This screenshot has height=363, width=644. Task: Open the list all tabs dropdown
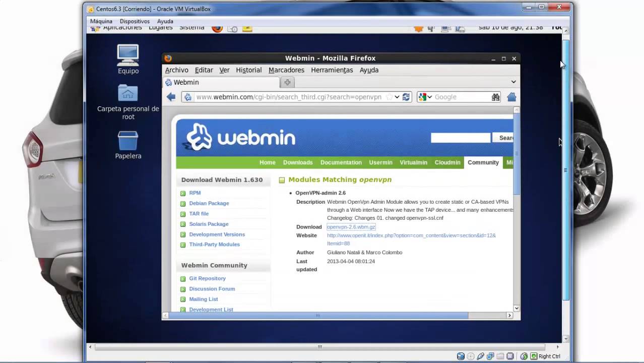tap(513, 82)
